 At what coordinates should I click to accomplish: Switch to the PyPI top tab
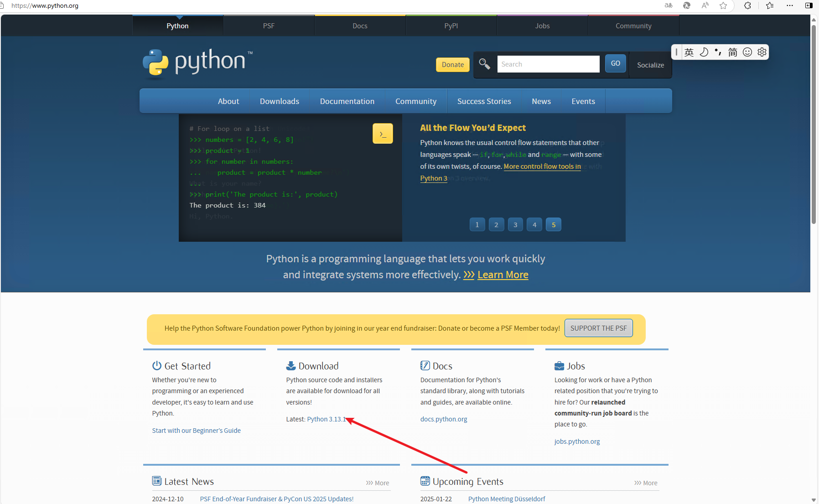point(451,26)
